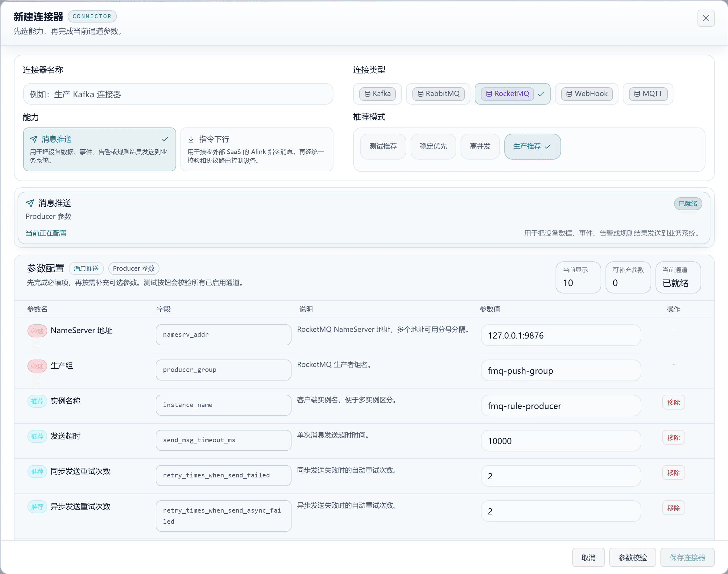Viewport: 728px width, 574px height.
Task: Choose the 测试推荐 mode
Action: point(383,147)
